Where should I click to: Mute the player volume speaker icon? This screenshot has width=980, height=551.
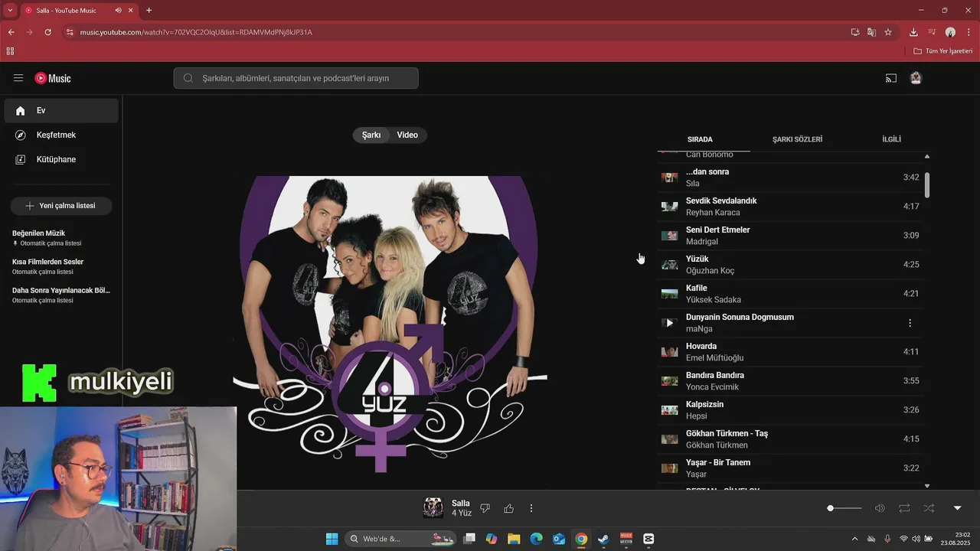click(x=880, y=508)
